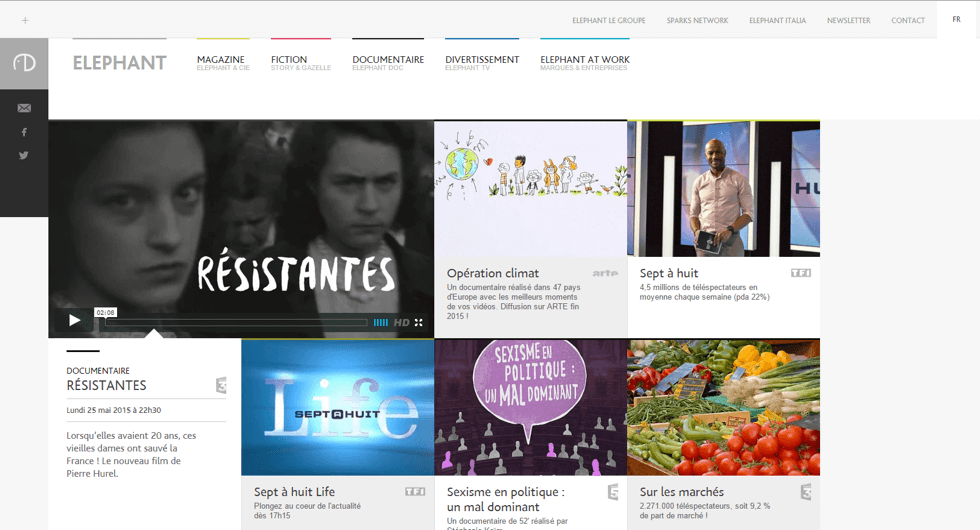Viewport: 980px width, 530px height.
Task: Click the plus icon at top left
Action: (x=25, y=20)
